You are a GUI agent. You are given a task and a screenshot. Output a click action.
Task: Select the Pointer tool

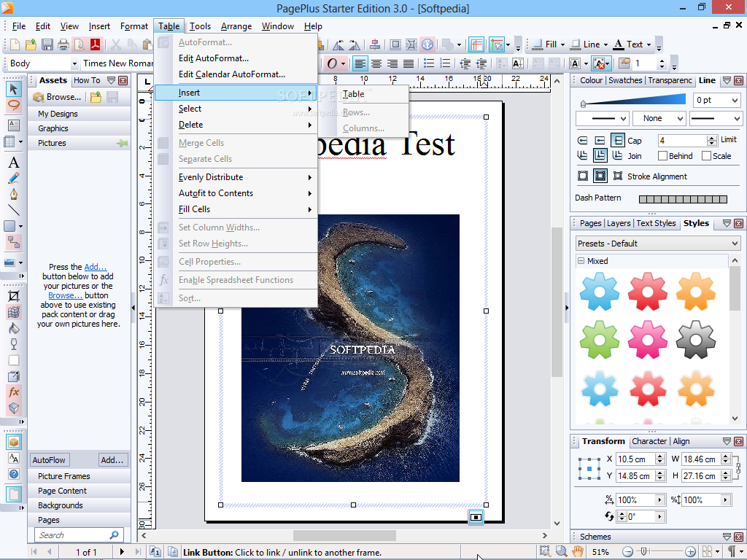tap(13, 88)
